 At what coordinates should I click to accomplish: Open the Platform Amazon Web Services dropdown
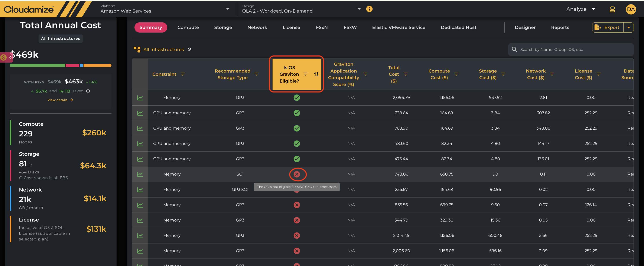(165, 9)
